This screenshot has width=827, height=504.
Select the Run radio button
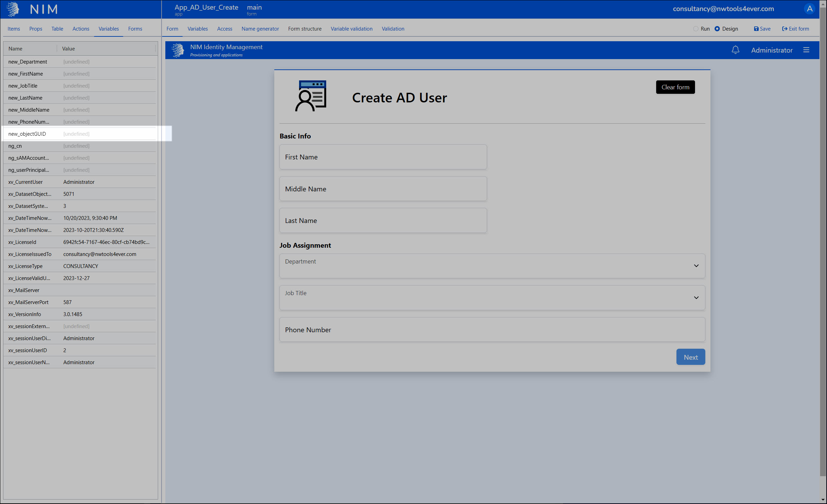coord(696,29)
